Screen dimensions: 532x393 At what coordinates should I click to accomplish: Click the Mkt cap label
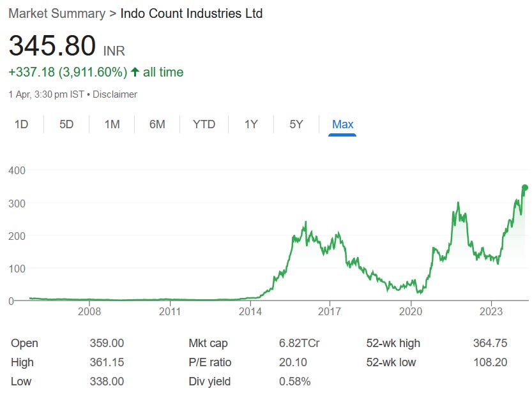[208, 343]
